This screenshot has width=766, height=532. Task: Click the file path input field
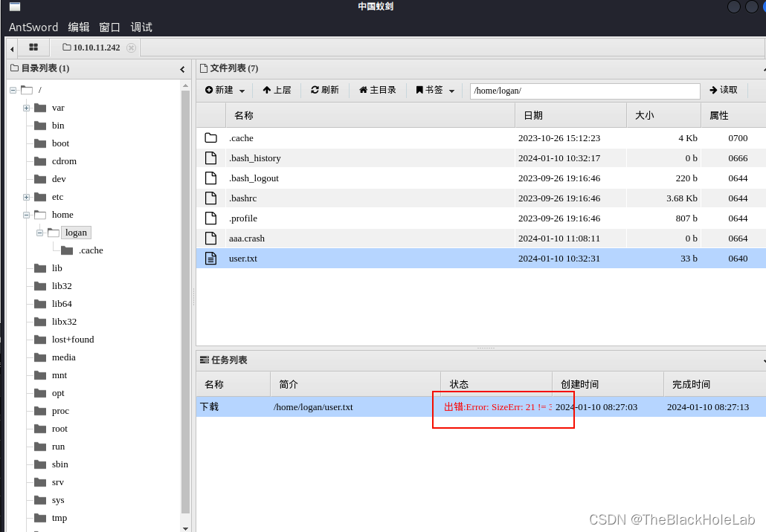(x=585, y=90)
